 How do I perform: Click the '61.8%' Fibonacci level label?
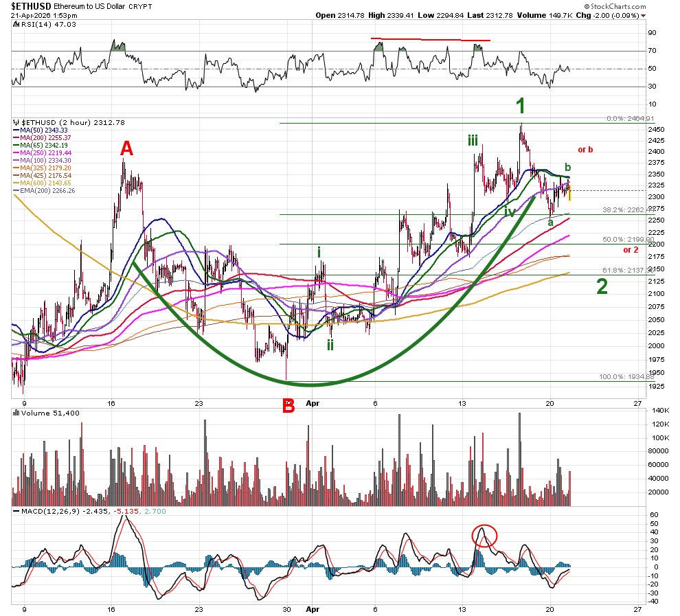(628, 271)
